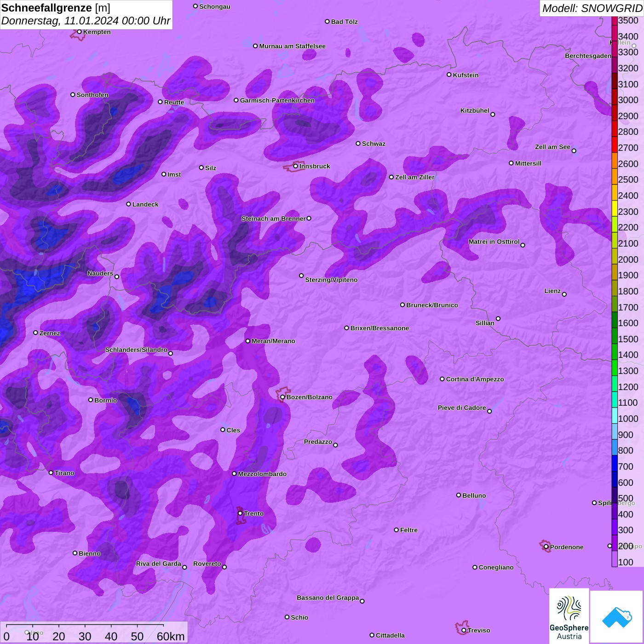Viewport: 644px width, 644px height.
Task: Click the 'Pieve di Cadore' label
Action: pyautogui.click(x=461, y=408)
